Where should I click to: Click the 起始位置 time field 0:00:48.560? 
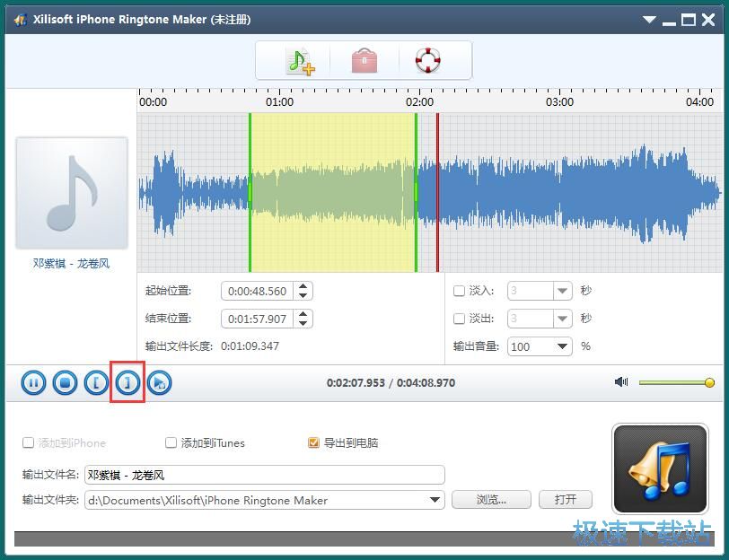coord(257,292)
